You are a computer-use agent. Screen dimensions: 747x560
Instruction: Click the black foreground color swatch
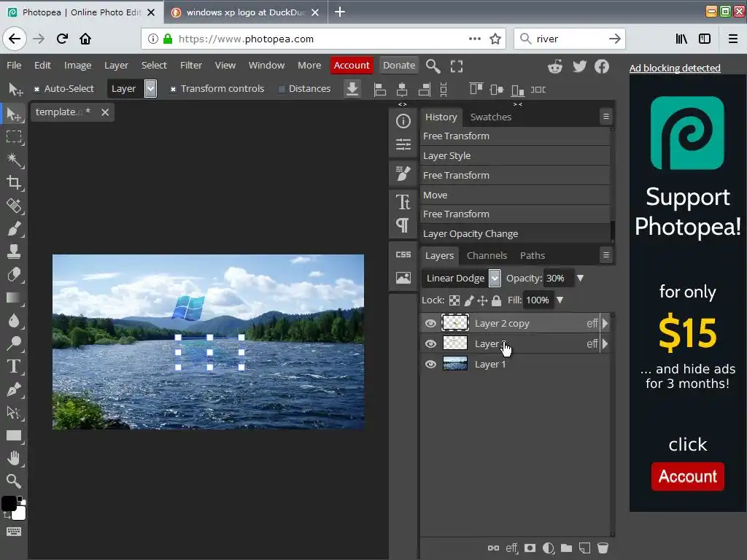9,503
